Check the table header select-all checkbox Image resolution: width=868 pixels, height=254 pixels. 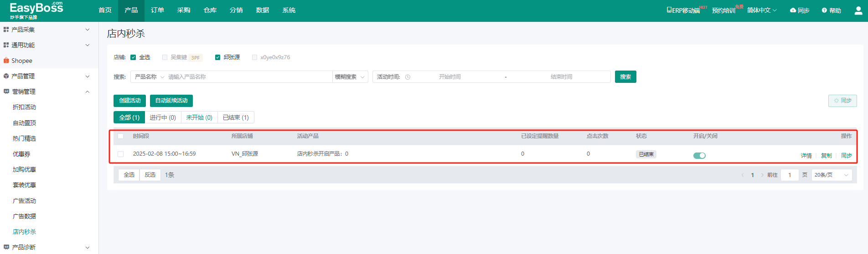click(x=120, y=136)
